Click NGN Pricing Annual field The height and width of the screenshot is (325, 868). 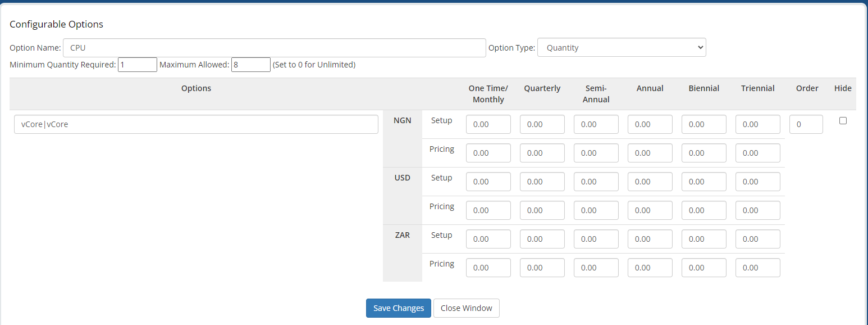point(650,153)
